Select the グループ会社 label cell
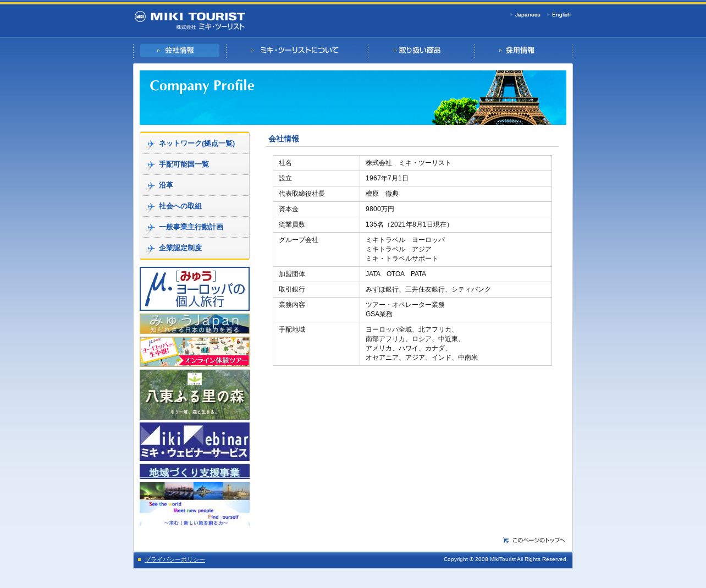Screen dimensions: 706x588 pos(317,249)
